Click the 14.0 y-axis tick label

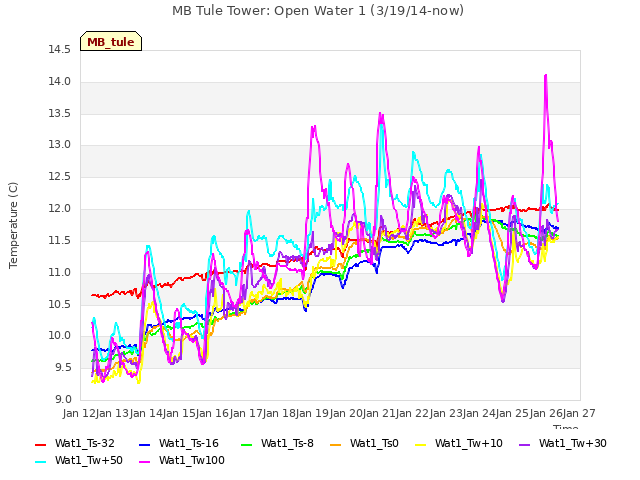coord(60,82)
